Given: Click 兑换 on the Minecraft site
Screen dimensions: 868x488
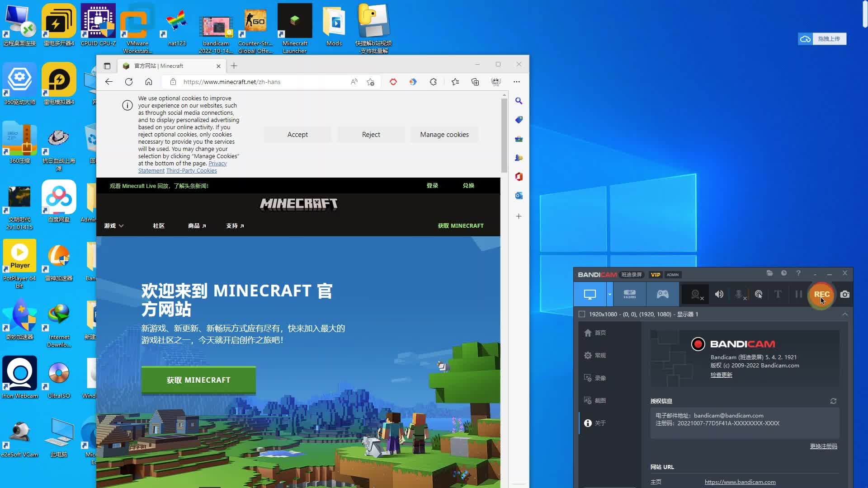Looking at the screenshot, I should pos(468,186).
